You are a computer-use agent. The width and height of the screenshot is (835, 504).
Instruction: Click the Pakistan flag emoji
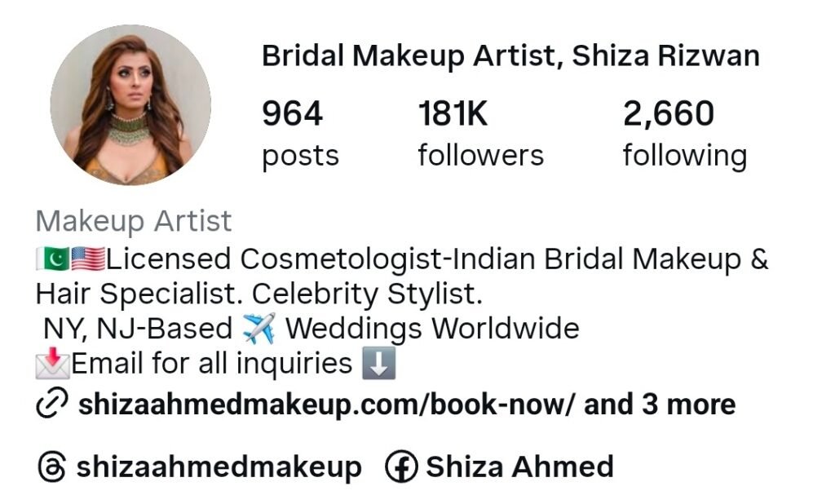point(53,259)
